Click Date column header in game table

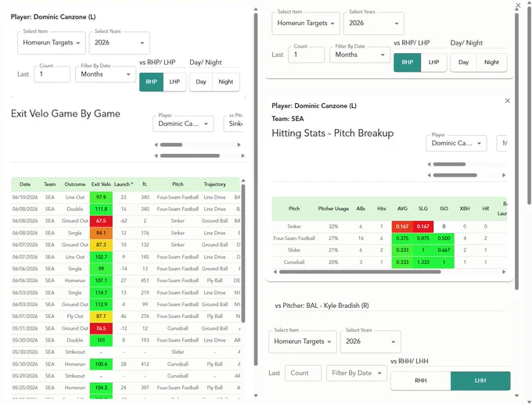[25, 184]
